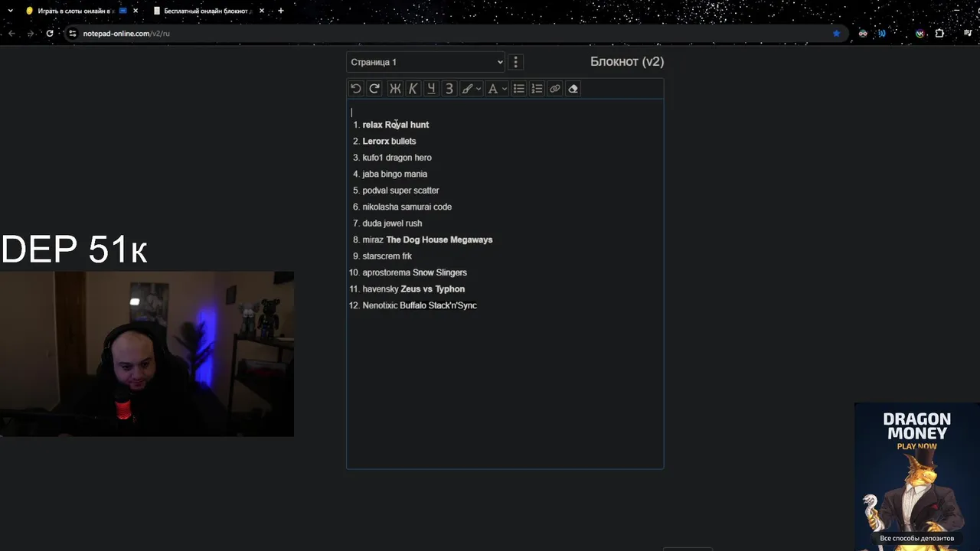The height and width of the screenshot is (551, 980).
Task: Click the line kufo1 dragon hero
Action: coord(397,158)
